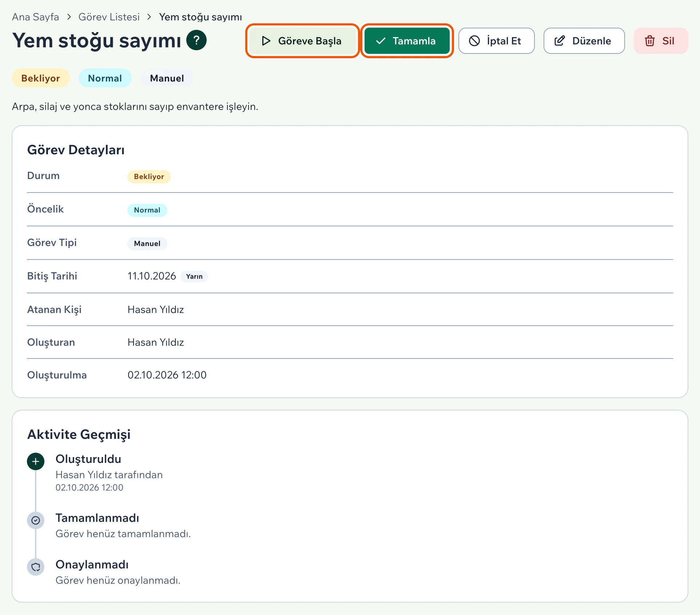Click the task description about Arpa, silaj
Image resolution: width=700 pixels, height=615 pixels.
coord(135,107)
